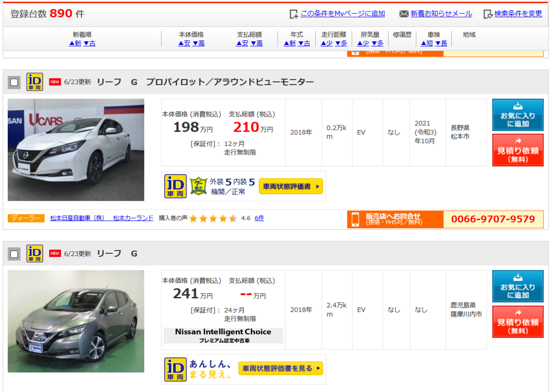Image resolution: width=551 pixels, height=392 pixels.
Task: Sort 本体価格 cheapest first (▲安)
Action: [184, 43]
